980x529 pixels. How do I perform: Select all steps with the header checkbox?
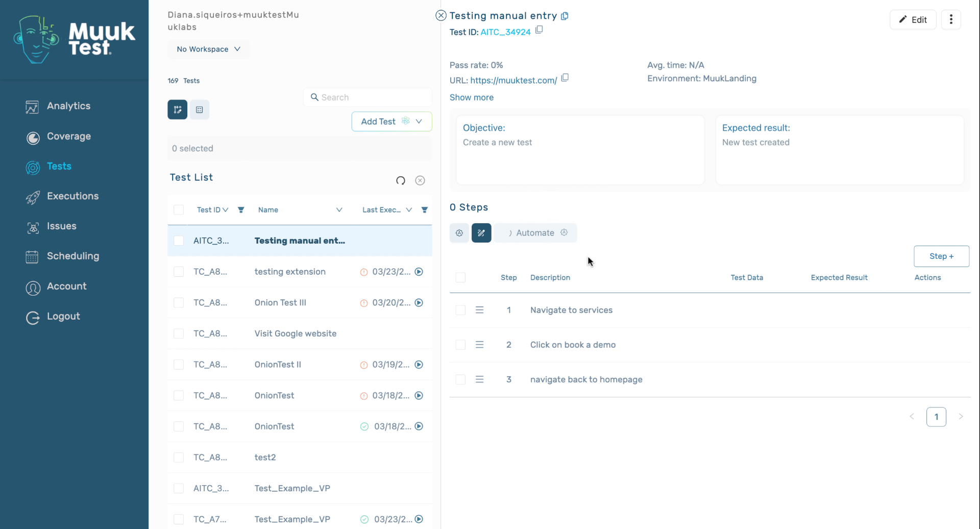tap(460, 278)
